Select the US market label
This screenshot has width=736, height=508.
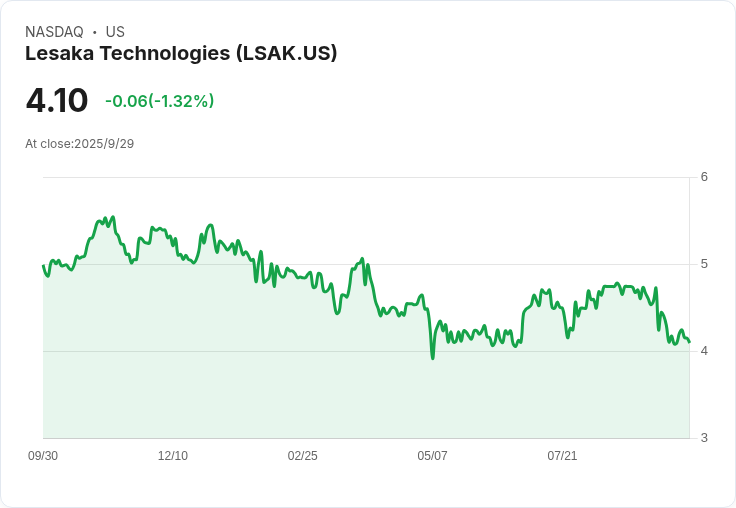click(115, 32)
